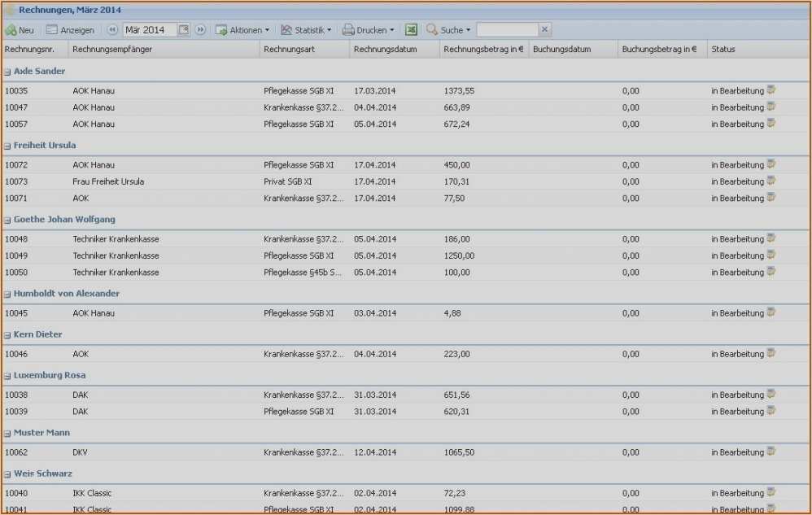Click status icon for invoice 10072
Image resolution: width=812 pixels, height=515 pixels.
(771, 164)
